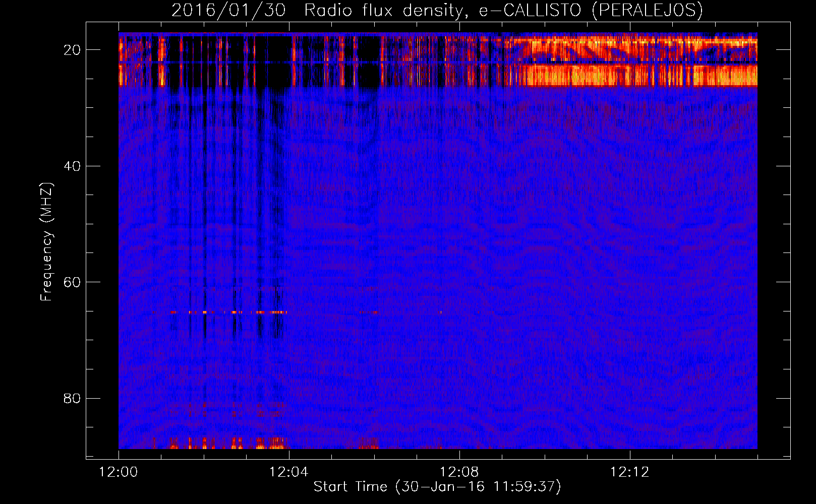The width and height of the screenshot is (816, 504).
Task: Click the 40 frequency tick label
Action: pos(73,166)
